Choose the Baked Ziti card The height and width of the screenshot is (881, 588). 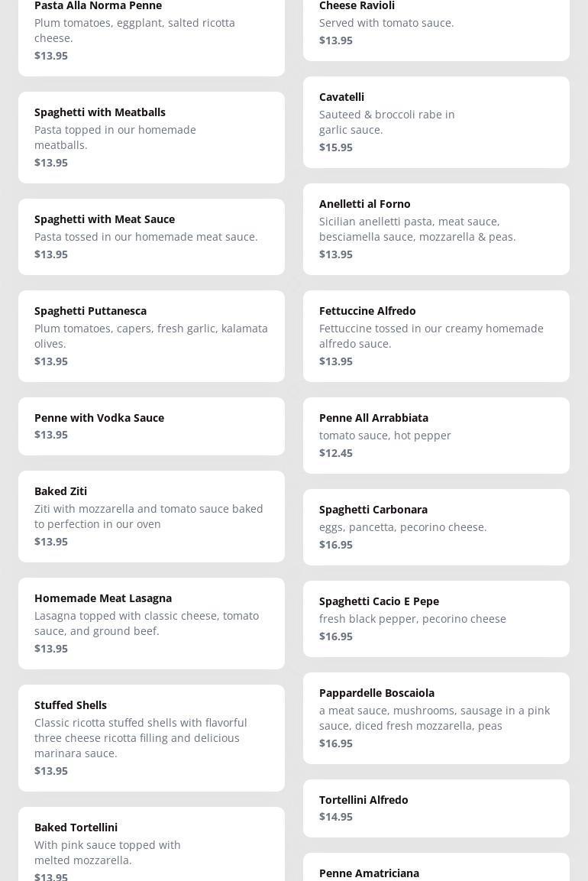(x=151, y=517)
